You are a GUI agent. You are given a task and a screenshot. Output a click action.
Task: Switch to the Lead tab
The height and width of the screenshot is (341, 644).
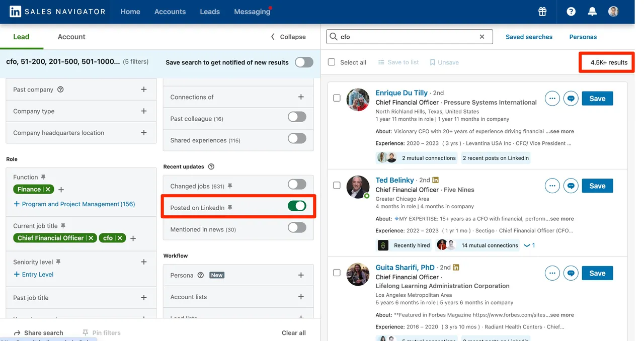21,37
